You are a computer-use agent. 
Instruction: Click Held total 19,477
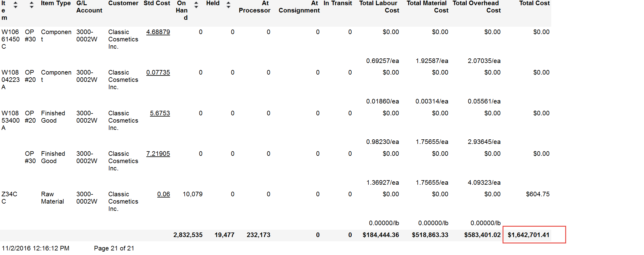click(x=224, y=235)
